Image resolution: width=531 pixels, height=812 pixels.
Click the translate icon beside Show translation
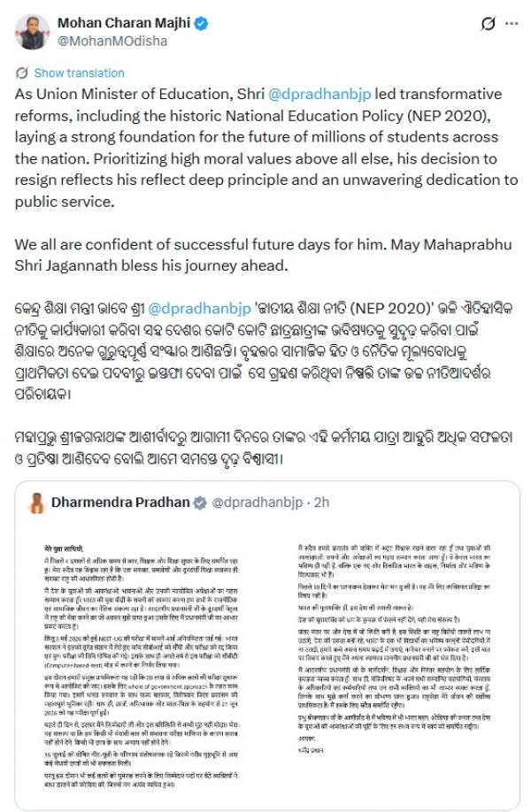(x=22, y=73)
